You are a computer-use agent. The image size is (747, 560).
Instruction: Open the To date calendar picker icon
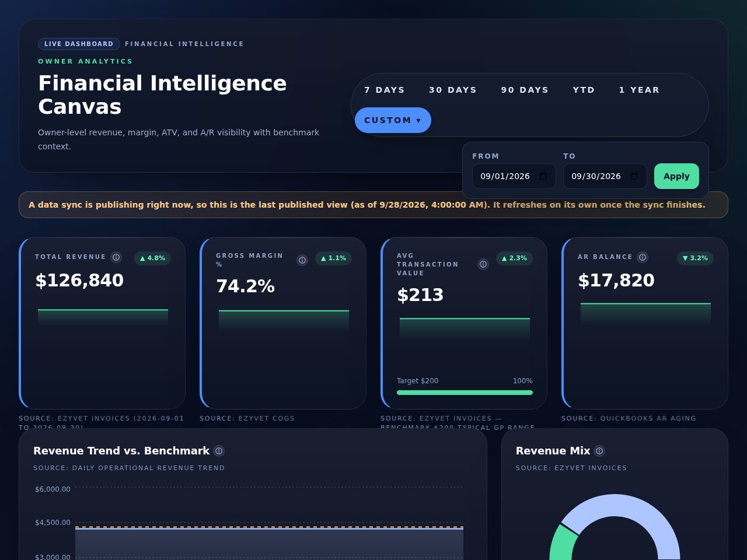pos(634,176)
